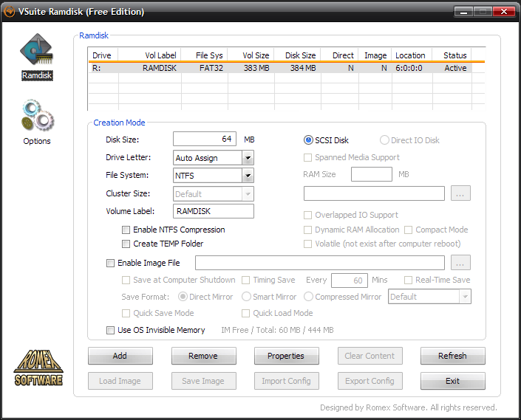Click the Volume Label RAMDISK field
The height and width of the screenshot is (420, 521).
point(214,211)
